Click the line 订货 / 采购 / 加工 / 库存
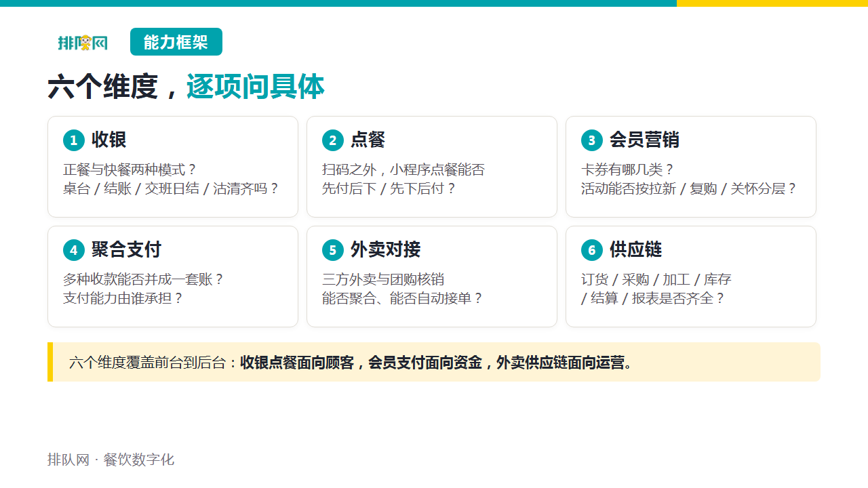Image resolution: width=868 pixels, height=488 pixels. pos(656,279)
